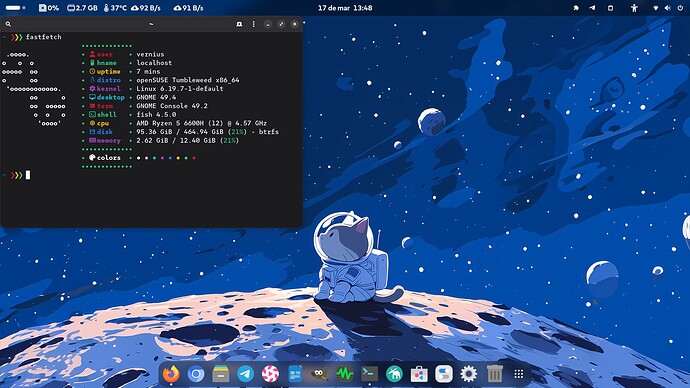Click the search icon in Console header
Image resolution: width=690 pixels, height=388 pixels.
[8, 24]
